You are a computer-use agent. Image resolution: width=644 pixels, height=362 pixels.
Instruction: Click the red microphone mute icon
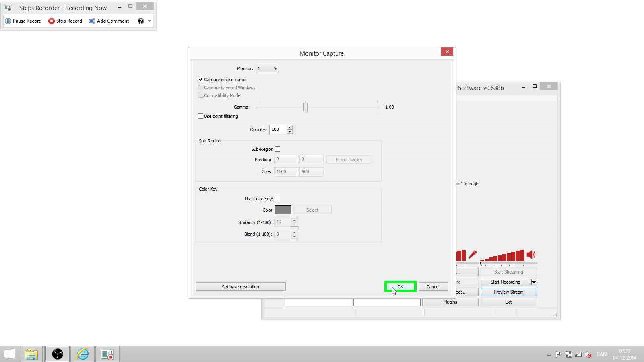(473, 255)
